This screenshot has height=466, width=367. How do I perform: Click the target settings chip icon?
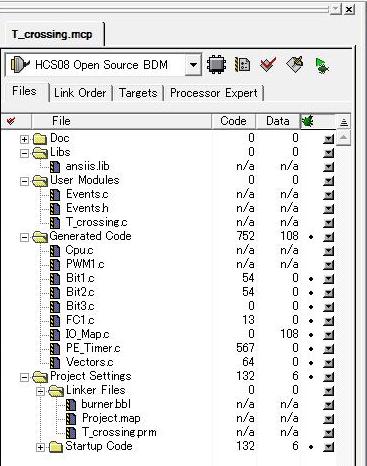tap(216, 64)
